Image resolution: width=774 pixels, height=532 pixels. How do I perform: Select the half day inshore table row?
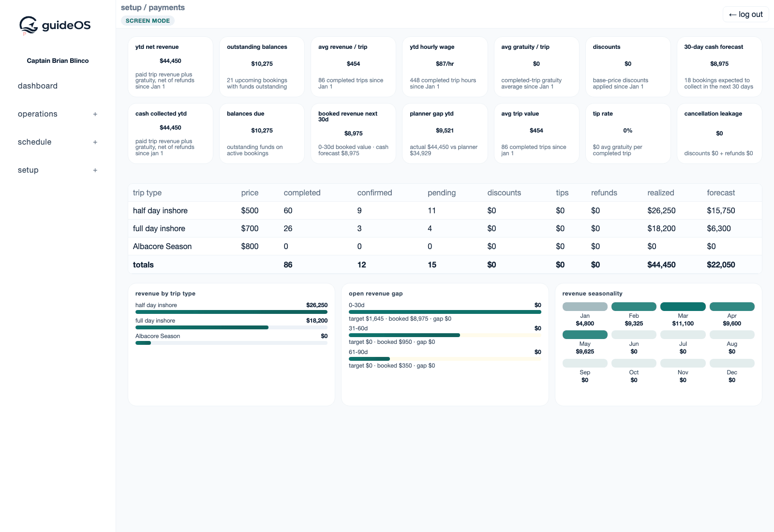(x=445, y=210)
